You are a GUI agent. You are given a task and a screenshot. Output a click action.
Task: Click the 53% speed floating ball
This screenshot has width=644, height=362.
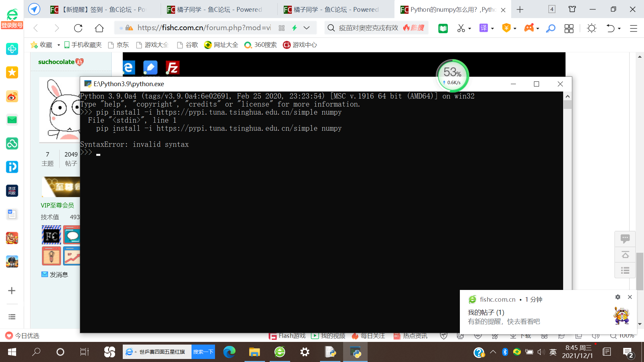click(452, 76)
